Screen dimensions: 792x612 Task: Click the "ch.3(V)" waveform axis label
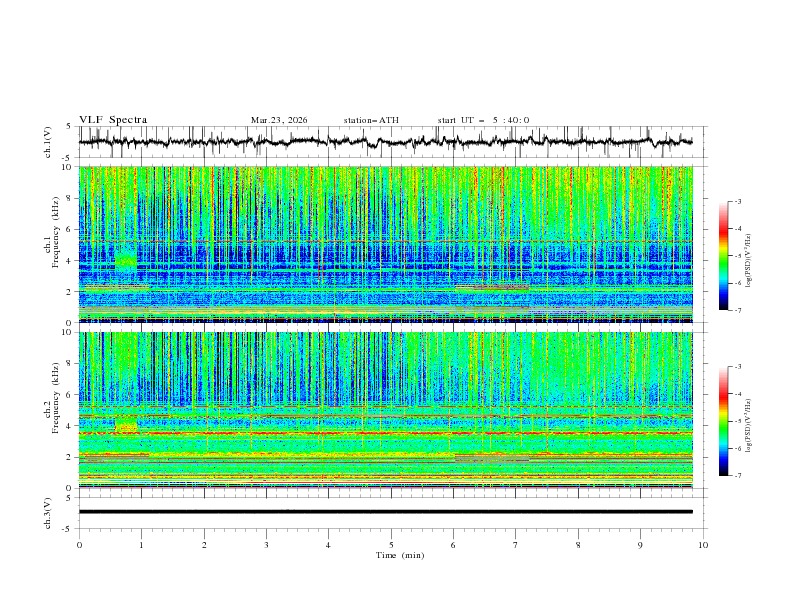[48, 513]
